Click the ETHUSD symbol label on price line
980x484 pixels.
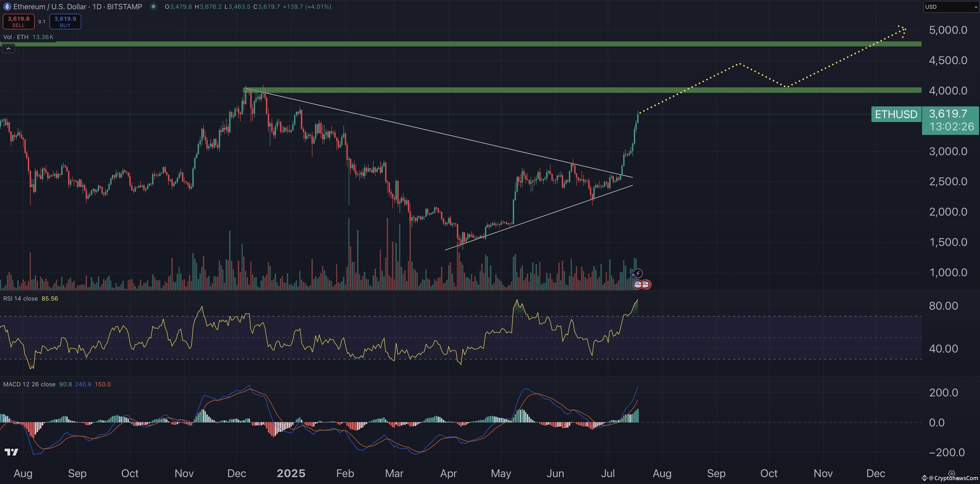pos(896,114)
